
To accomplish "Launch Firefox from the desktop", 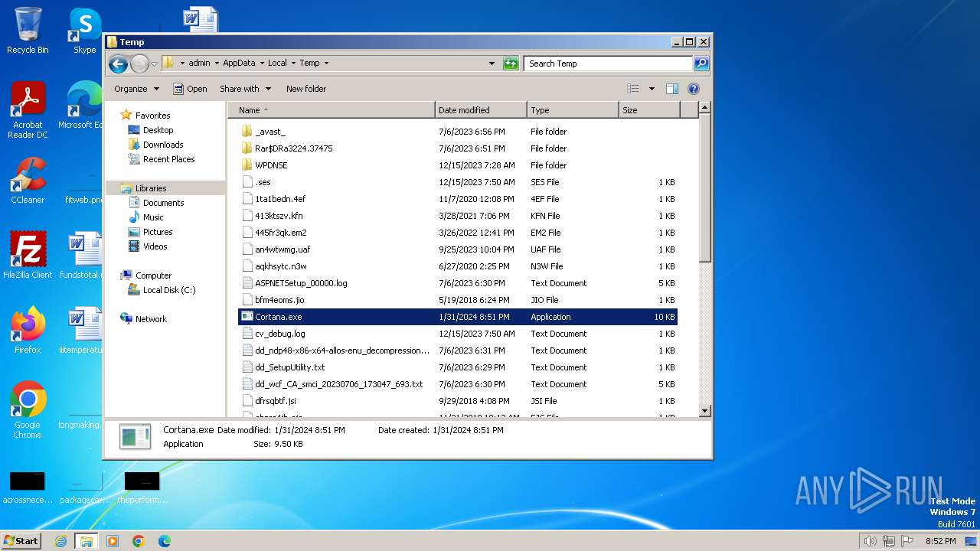I will pyautogui.click(x=28, y=330).
